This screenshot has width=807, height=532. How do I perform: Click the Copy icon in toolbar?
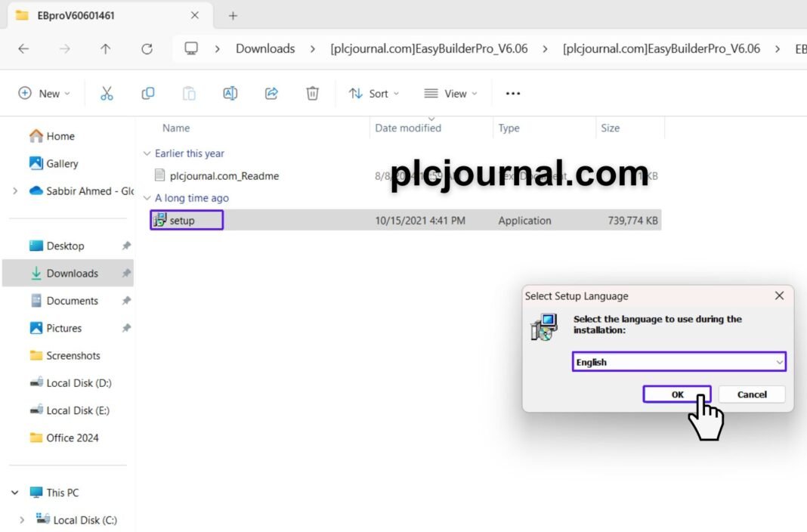[148, 93]
